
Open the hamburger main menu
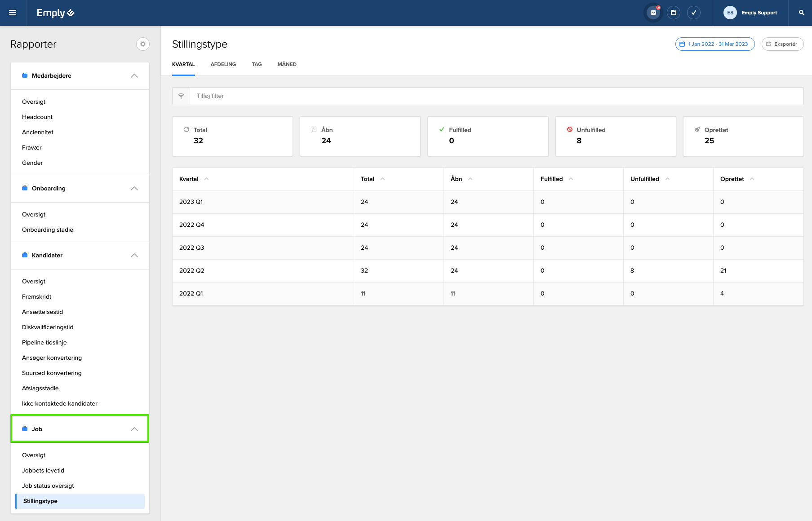[x=13, y=13]
